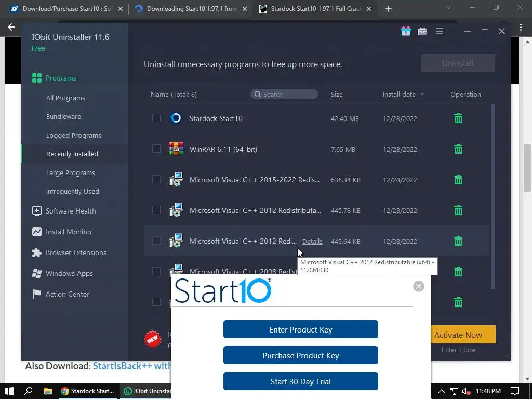Open File Explorer from the taskbar
The width and height of the screenshot is (532, 399).
point(47,391)
